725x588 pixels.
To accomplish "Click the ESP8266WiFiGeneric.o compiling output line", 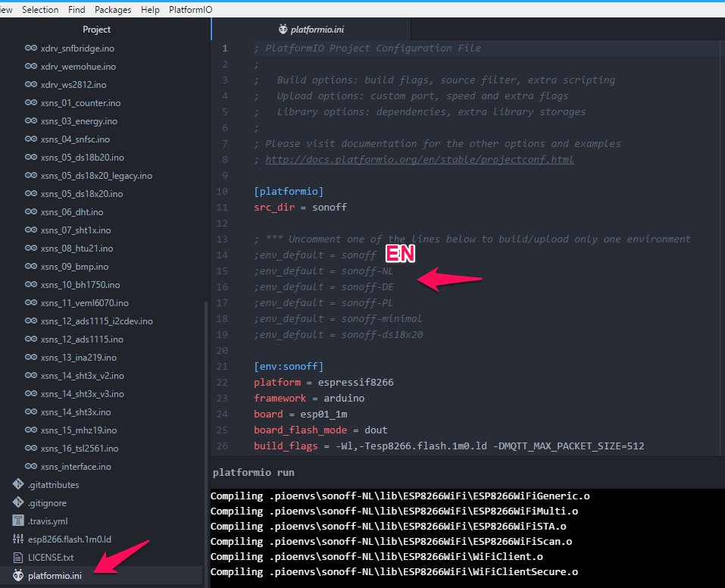I will pos(400,496).
